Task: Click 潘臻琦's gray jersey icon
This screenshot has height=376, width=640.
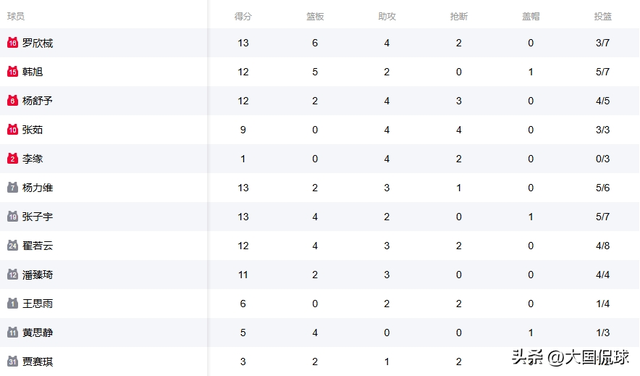Action: (x=13, y=274)
